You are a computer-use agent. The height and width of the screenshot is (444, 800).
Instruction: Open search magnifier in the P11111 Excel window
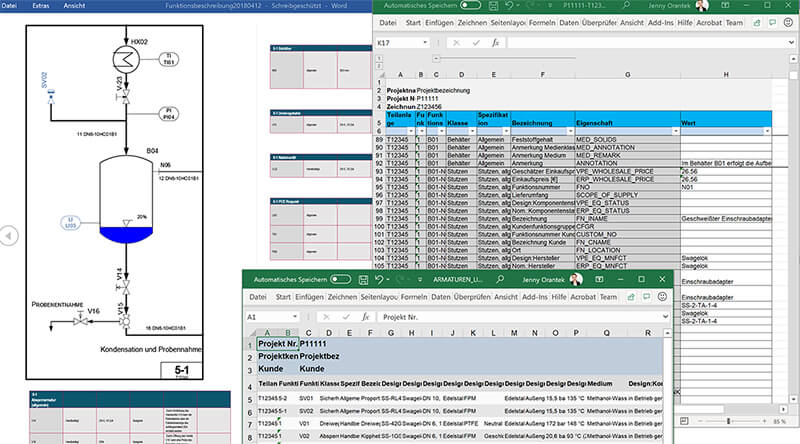coord(626,6)
